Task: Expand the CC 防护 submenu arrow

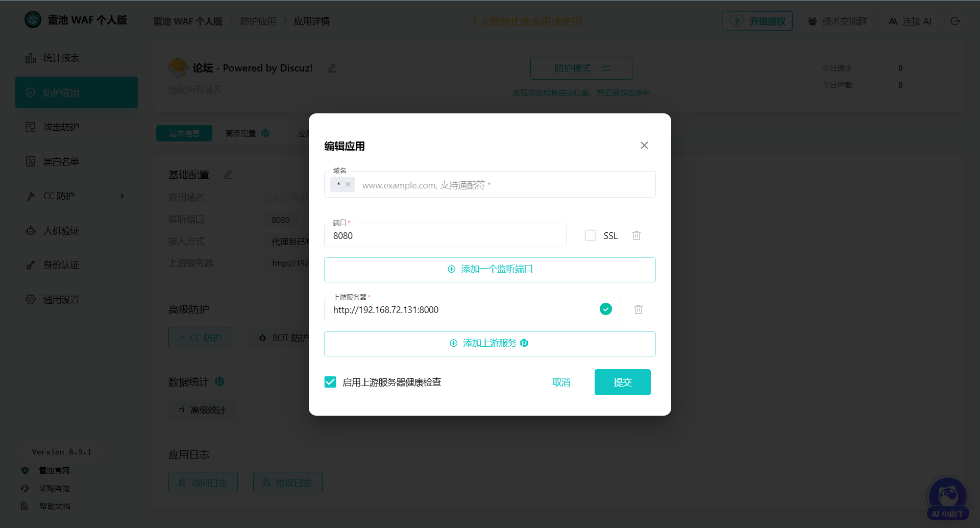Action: pyautogui.click(x=122, y=196)
